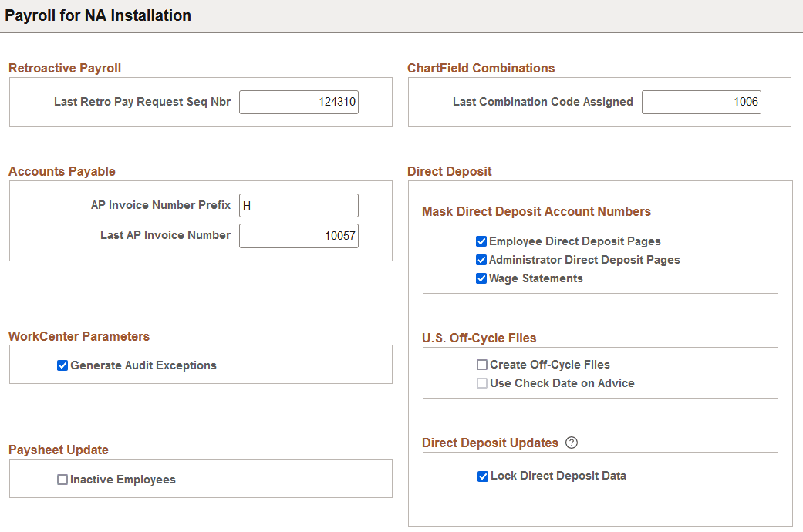Select the Last AP Invoice Number field
The image size is (803, 532).
(x=299, y=236)
